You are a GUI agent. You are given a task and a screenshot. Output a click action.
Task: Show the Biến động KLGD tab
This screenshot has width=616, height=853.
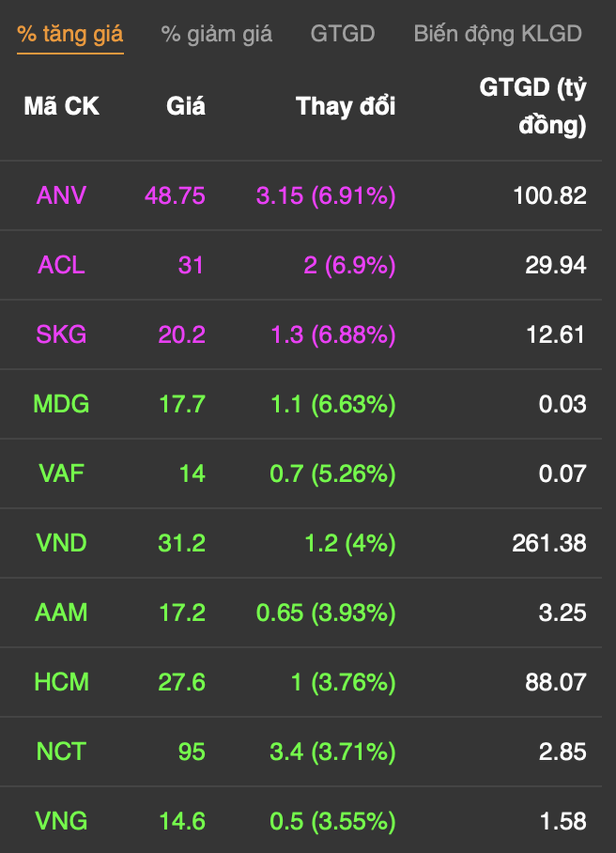498,34
